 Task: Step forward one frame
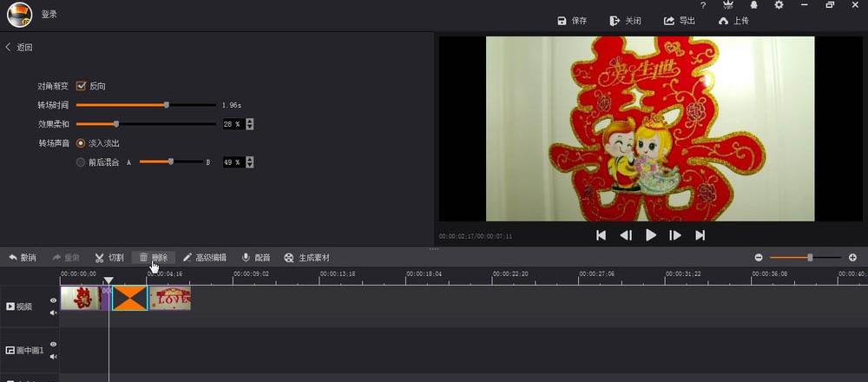coord(675,235)
